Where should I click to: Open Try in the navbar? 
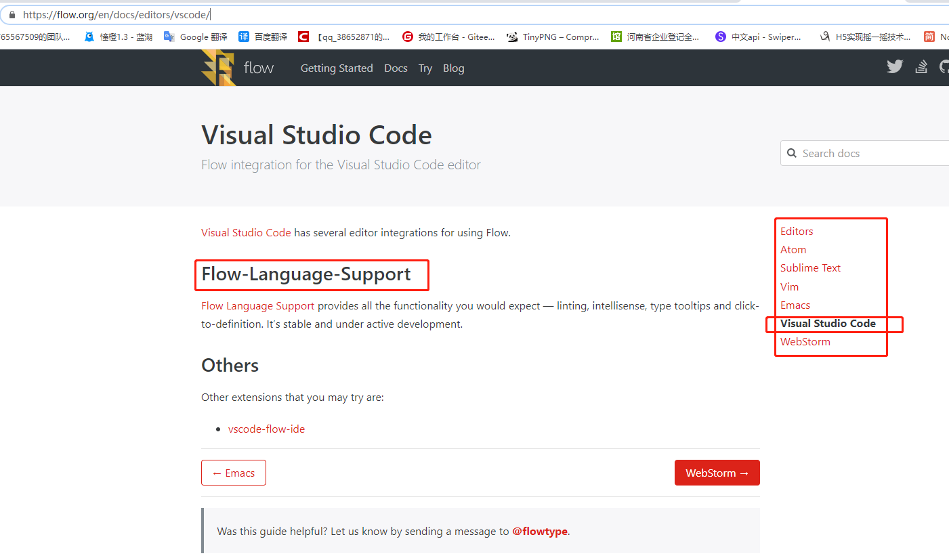click(x=425, y=68)
